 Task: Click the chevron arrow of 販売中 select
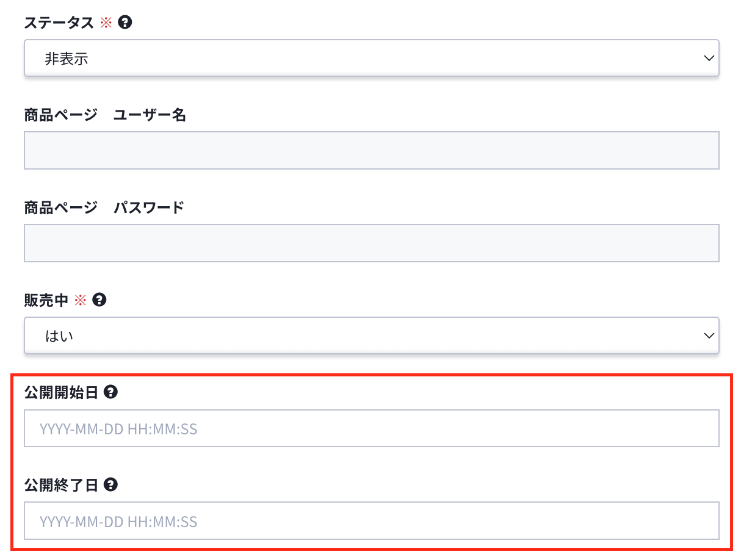[709, 336]
